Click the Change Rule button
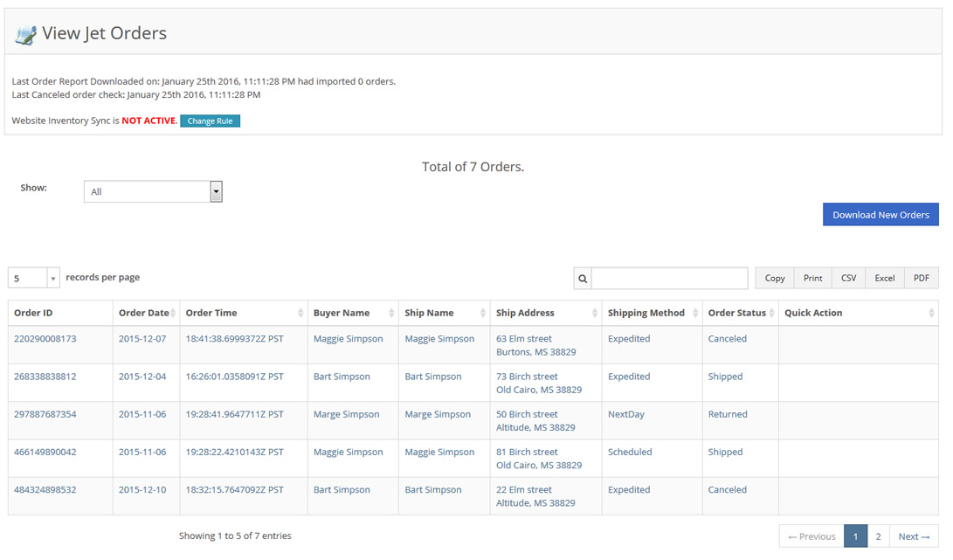 click(x=210, y=121)
